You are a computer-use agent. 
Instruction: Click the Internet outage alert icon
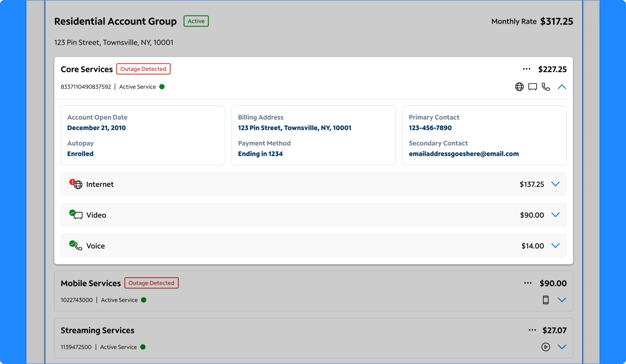72,182
